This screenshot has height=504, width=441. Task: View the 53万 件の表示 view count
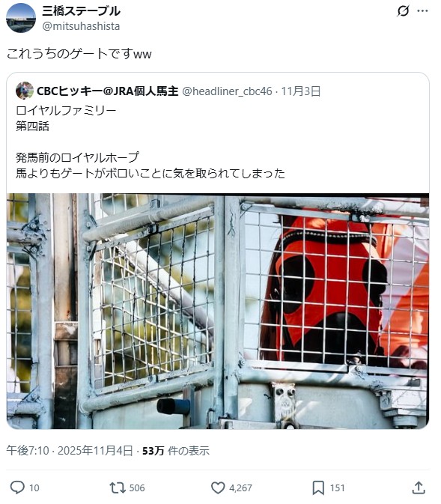(176, 451)
